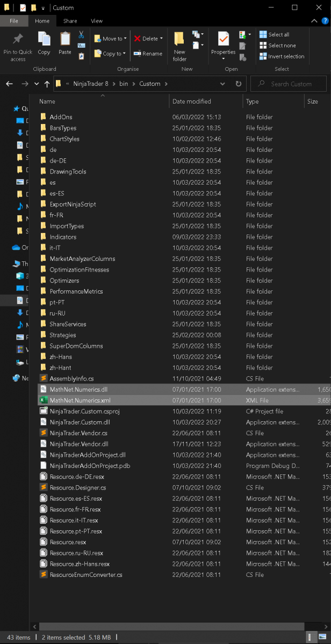
Task: Select the Network icon in navigation pane
Action: (16, 378)
